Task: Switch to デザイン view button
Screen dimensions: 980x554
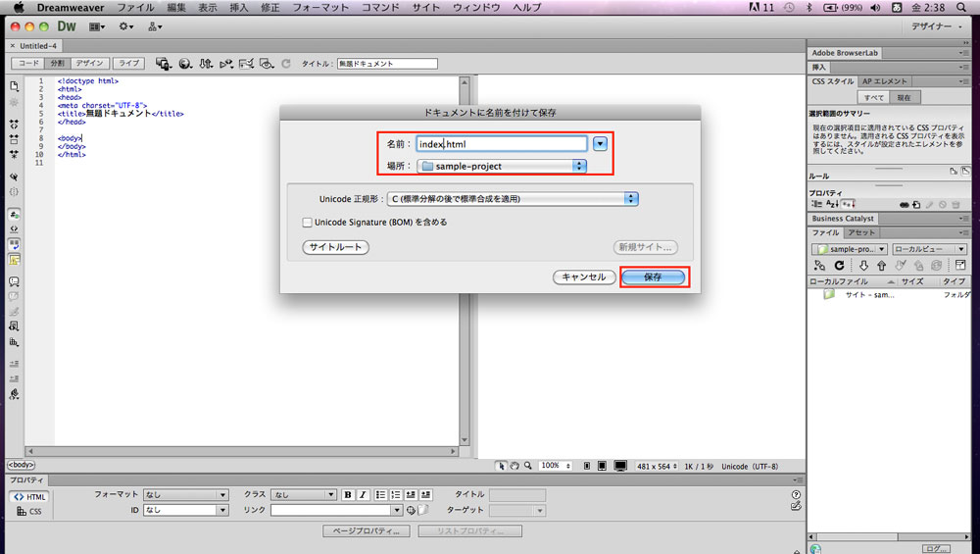Action: (x=89, y=63)
